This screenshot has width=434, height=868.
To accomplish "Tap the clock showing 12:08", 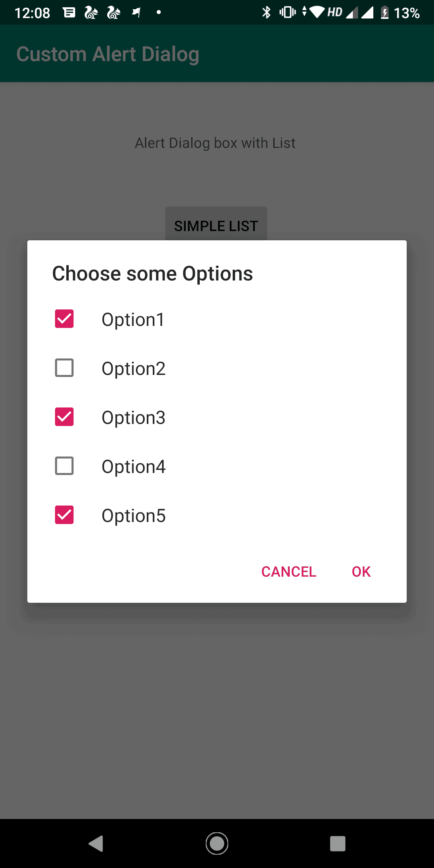I will pos(32,12).
